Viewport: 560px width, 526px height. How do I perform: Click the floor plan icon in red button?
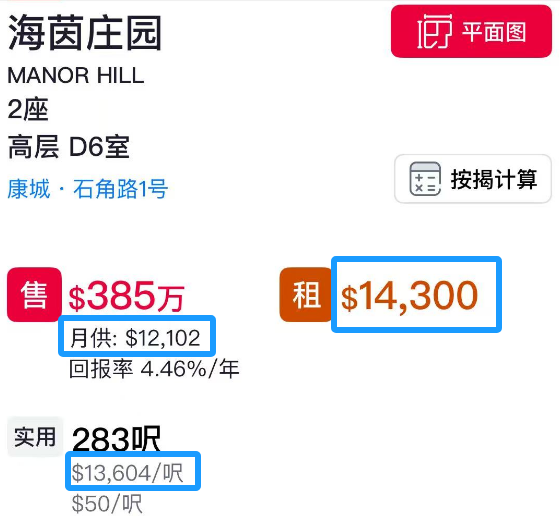point(435,31)
